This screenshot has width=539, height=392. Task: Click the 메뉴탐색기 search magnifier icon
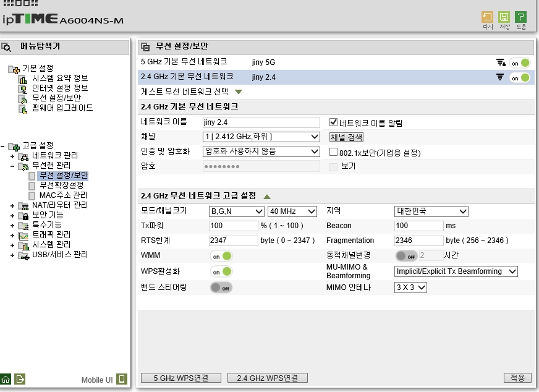click(x=6, y=47)
